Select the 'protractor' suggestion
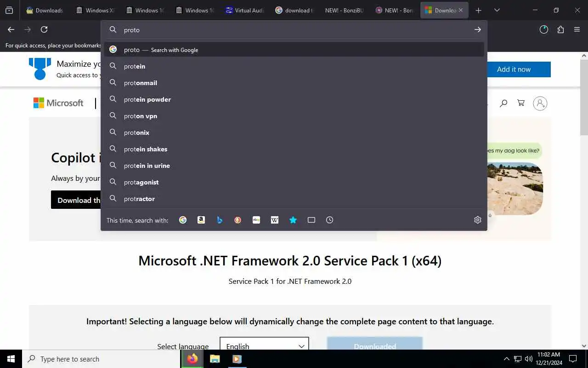The image size is (588, 368). [x=294, y=199]
